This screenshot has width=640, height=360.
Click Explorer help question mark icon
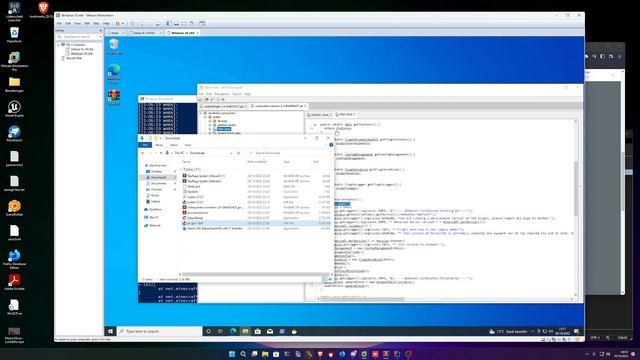click(331, 144)
